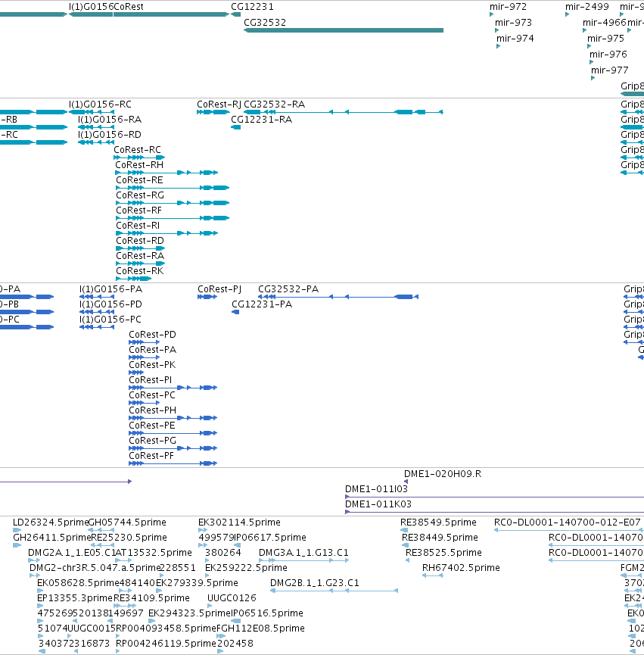Click the CoRest-PI protein label
This screenshot has height=655, width=644.
point(151,379)
